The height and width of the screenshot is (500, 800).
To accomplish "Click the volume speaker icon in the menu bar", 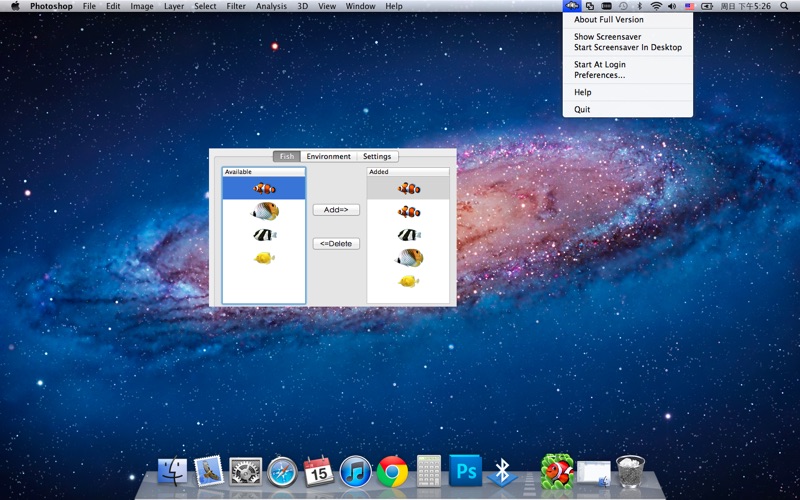I will (x=672, y=6).
